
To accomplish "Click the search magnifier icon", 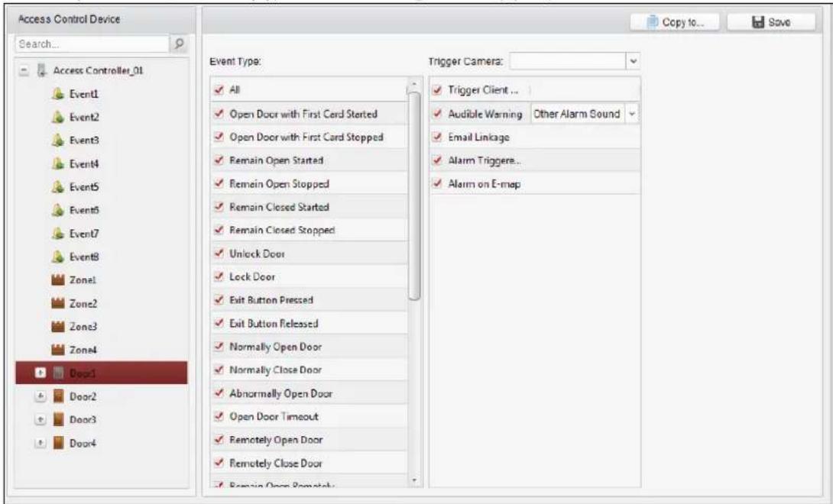I will click(x=180, y=44).
